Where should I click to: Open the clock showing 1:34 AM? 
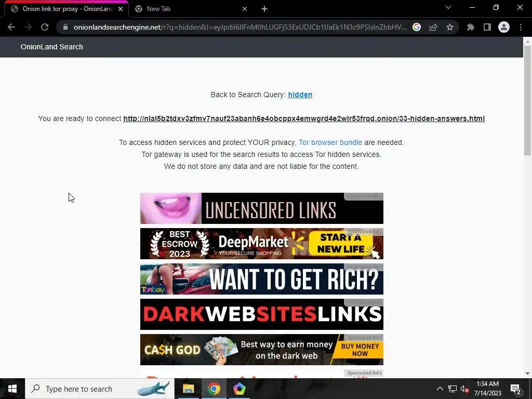pyautogui.click(x=487, y=389)
